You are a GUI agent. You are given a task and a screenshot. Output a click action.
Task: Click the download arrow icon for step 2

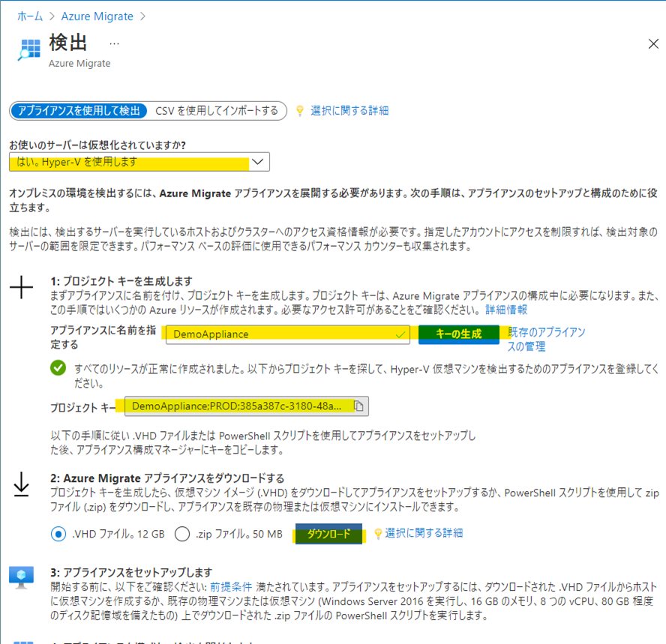point(21,487)
